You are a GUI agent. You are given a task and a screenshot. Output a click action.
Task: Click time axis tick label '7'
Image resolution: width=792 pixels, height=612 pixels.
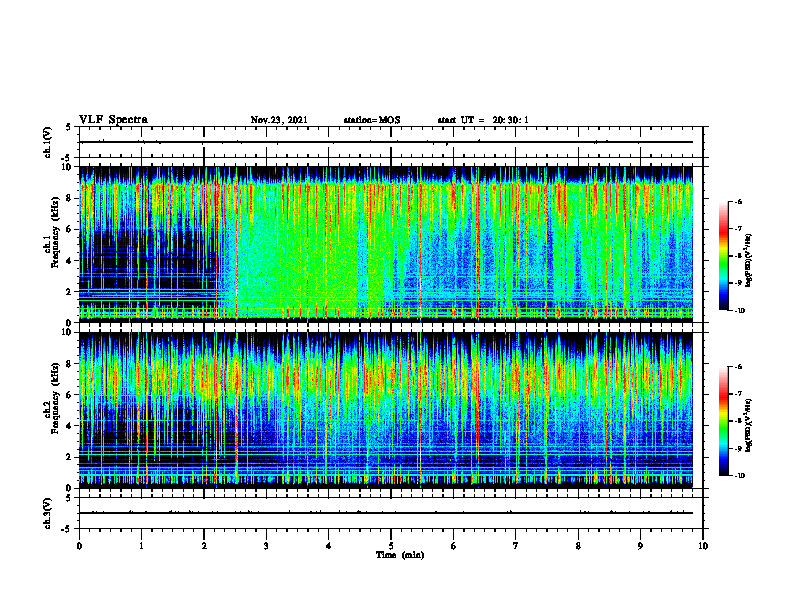(x=516, y=546)
